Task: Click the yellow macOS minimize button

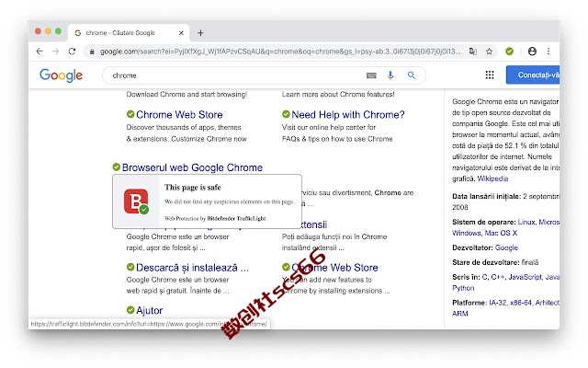Action: pyautogui.click(x=48, y=31)
